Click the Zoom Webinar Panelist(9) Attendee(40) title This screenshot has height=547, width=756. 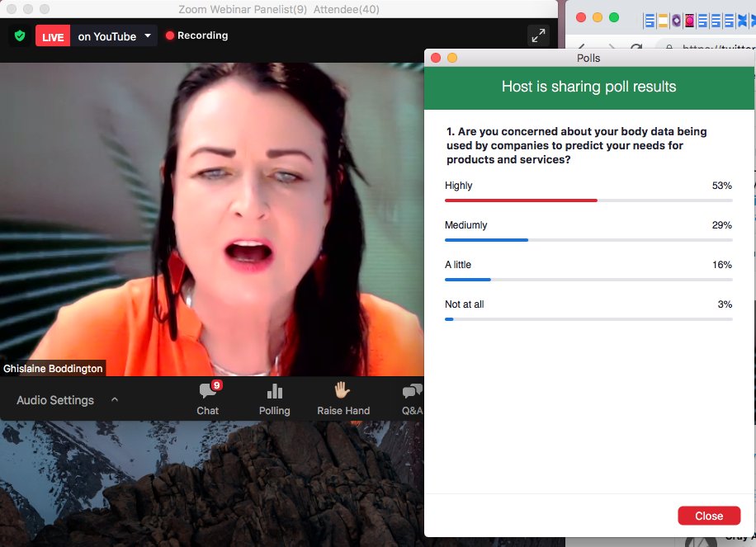coord(279,9)
